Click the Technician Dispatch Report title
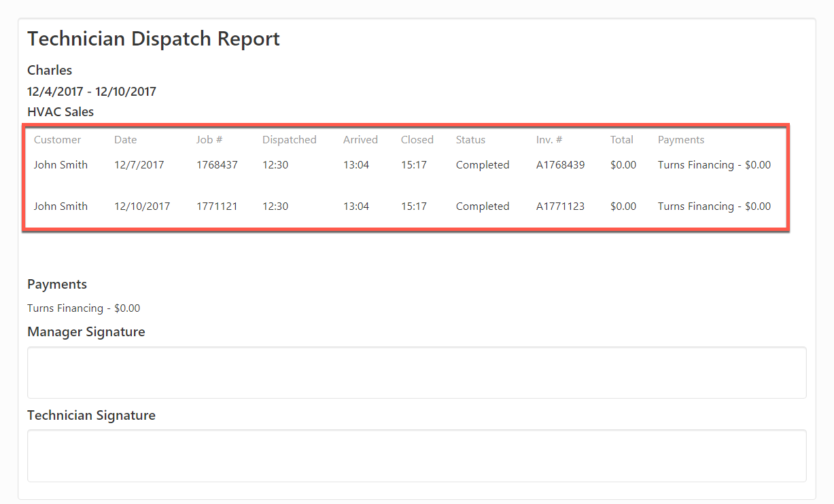The height and width of the screenshot is (504, 834). coord(153,39)
